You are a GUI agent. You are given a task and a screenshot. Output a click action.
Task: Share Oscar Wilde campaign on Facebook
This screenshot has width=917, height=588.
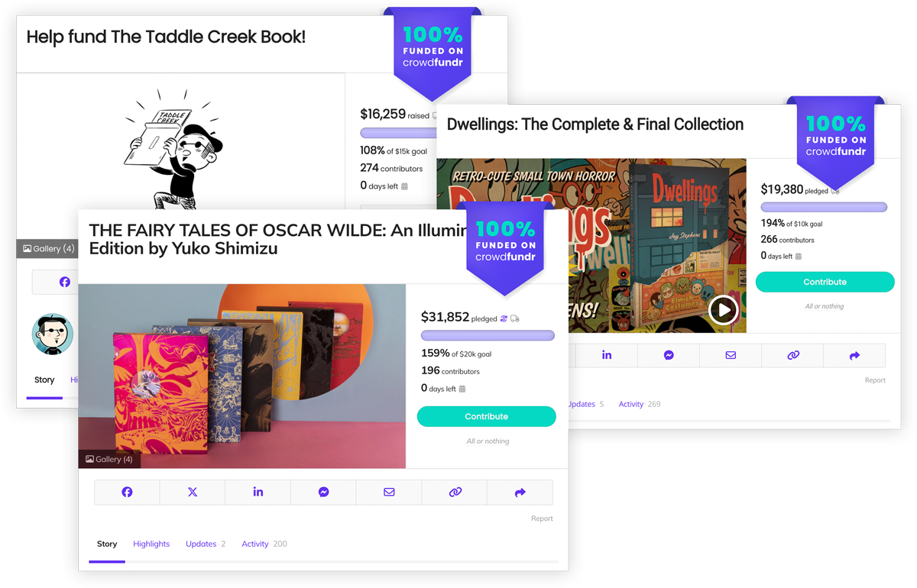(x=127, y=493)
